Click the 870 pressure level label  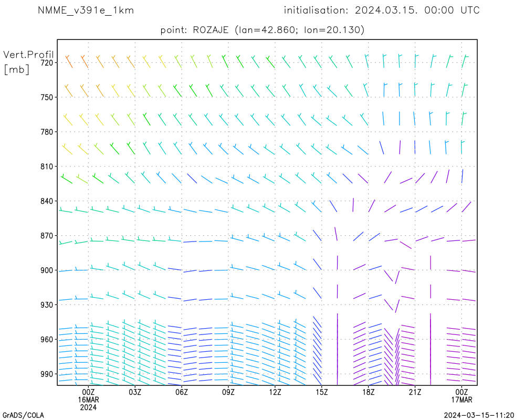pyautogui.click(x=47, y=236)
